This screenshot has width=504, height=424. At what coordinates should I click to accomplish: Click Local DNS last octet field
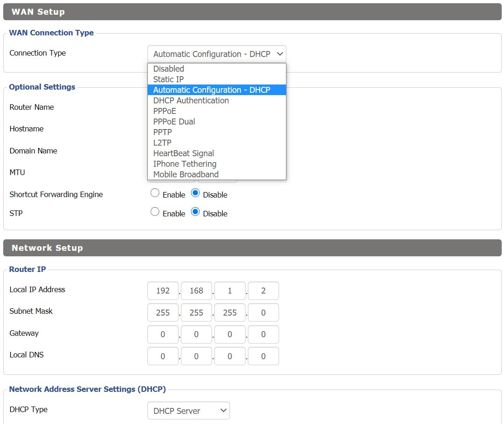[263, 356]
